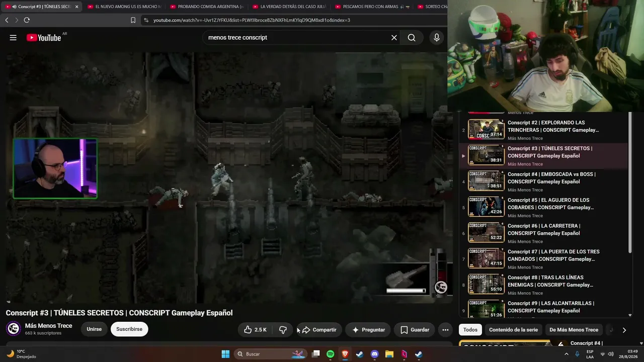Close the Conscript #3 browser tab
Screen dimensions: 644x362
[x=77, y=7]
